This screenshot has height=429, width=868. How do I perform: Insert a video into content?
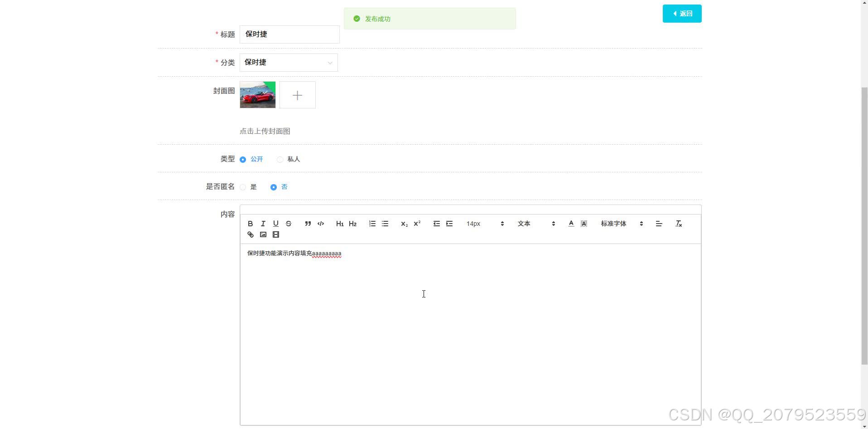[x=275, y=234]
